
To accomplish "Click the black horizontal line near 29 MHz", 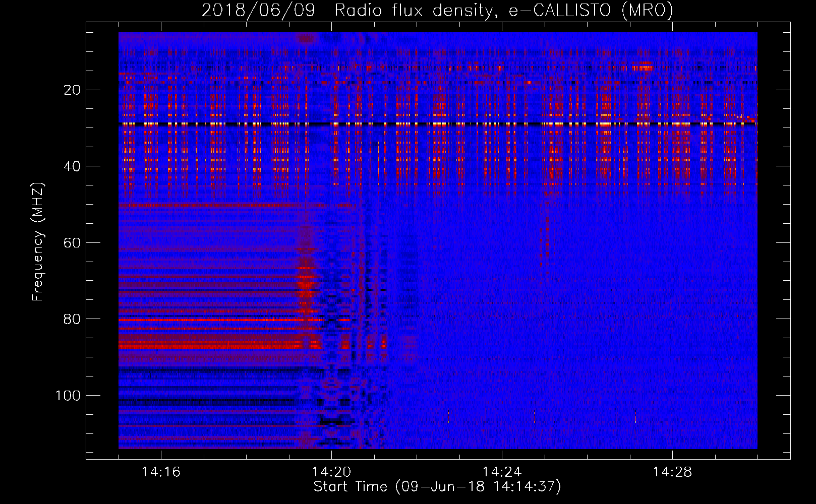I will click(x=438, y=123).
